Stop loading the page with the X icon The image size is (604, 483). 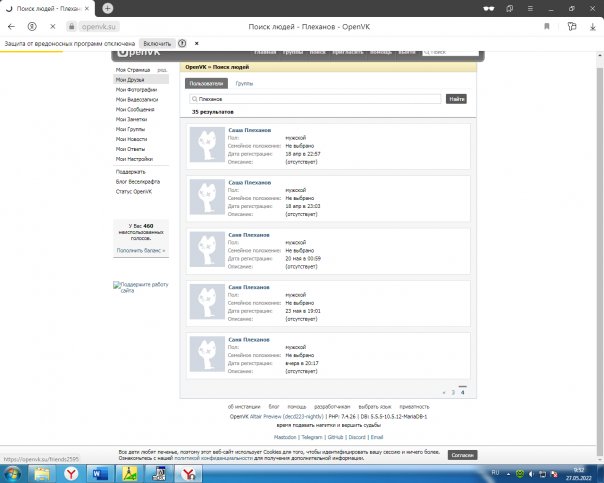[x=53, y=27]
